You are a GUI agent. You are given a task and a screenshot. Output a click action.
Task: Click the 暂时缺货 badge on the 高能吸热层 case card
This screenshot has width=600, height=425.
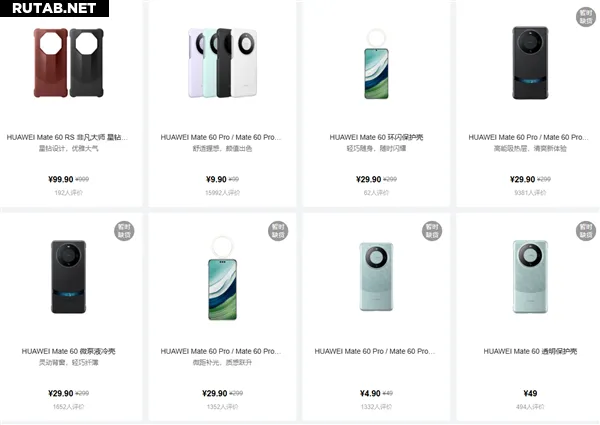tap(586, 17)
